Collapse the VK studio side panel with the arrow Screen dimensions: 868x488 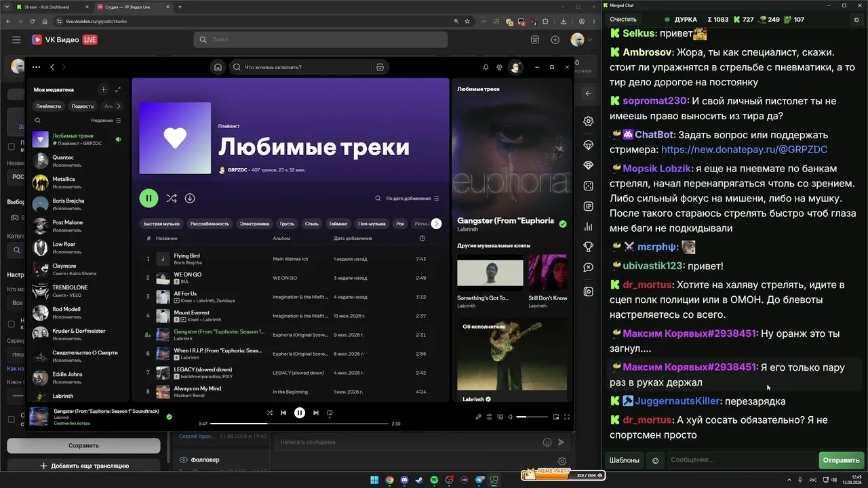[588, 94]
